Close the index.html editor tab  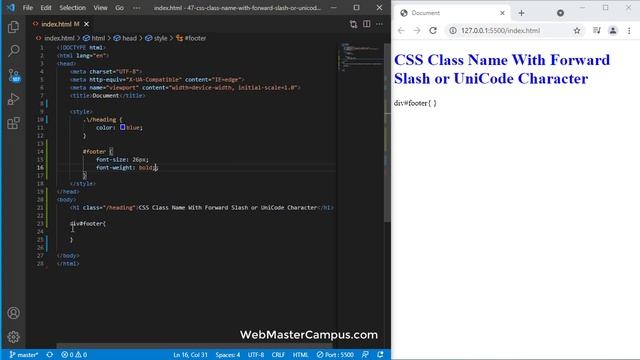(87, 24)
